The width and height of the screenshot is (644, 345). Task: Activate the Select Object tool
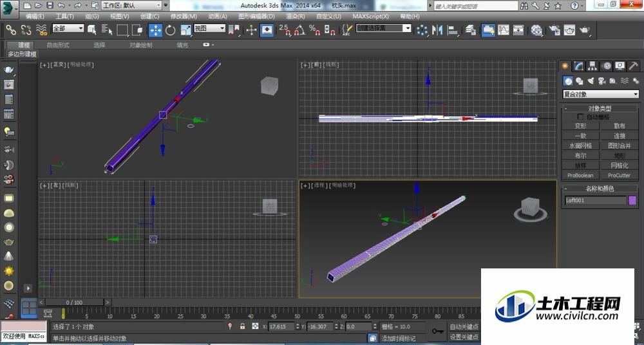pyautogui.click(x=91, y=30)
